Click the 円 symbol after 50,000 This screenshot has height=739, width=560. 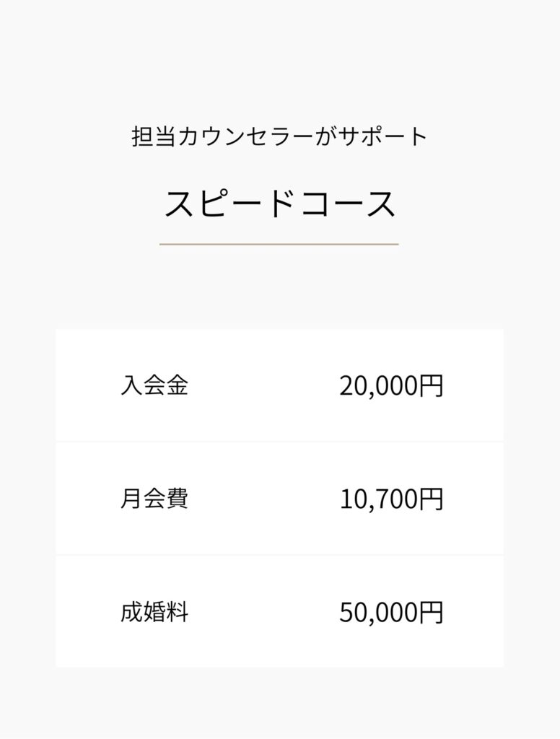431,613
